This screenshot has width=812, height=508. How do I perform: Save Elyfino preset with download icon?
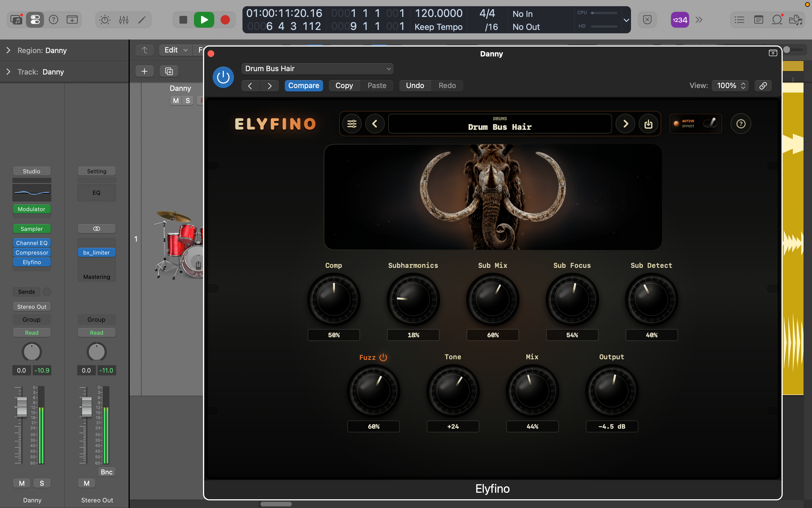(648, 124)
